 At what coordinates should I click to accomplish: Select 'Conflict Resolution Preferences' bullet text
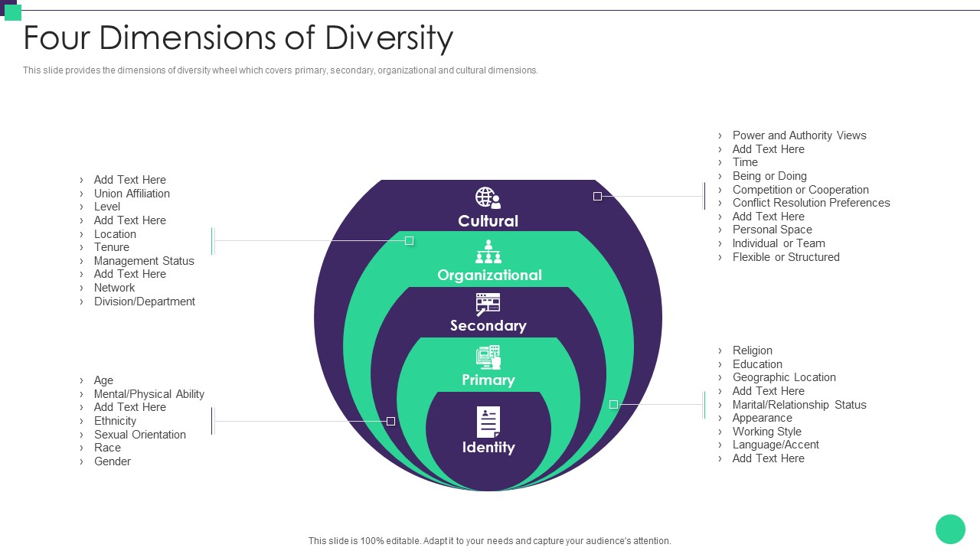(x=812, y=203)
